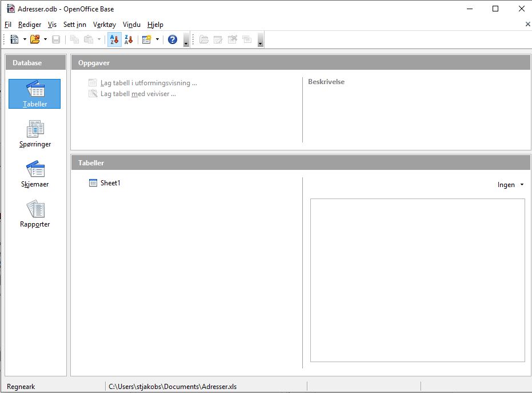Click the Regneark status bar label

tap(21, 387)
